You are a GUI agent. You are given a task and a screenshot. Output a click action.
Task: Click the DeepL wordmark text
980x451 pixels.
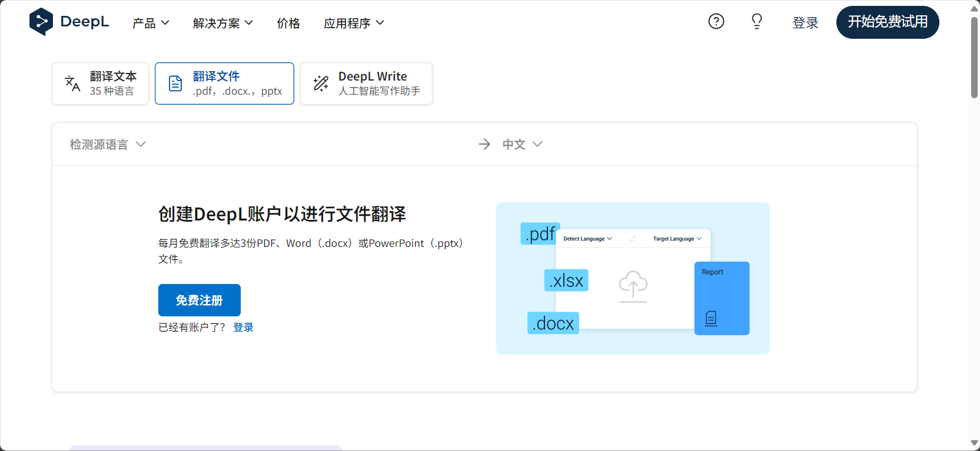click(x=85, y=22)
